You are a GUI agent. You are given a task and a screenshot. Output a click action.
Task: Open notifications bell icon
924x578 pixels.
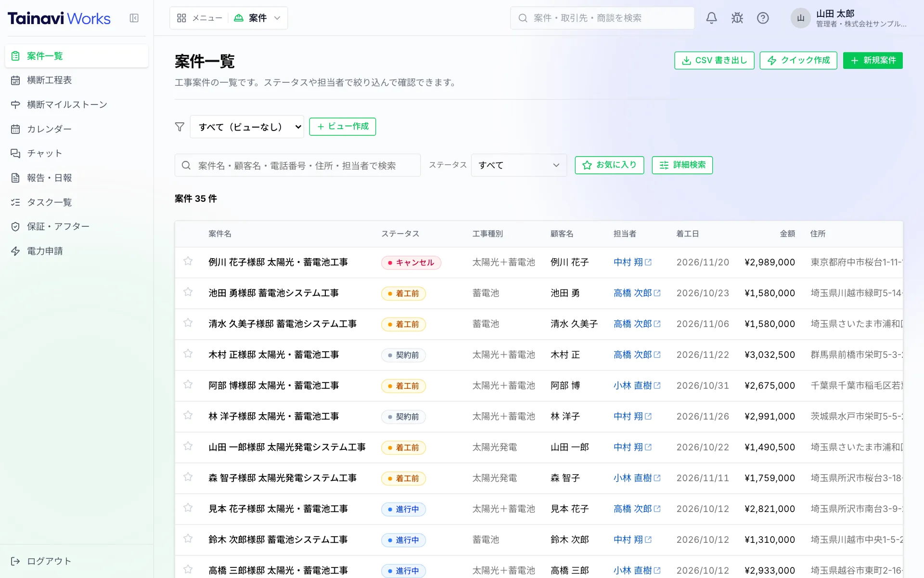[x=711, y=18]
